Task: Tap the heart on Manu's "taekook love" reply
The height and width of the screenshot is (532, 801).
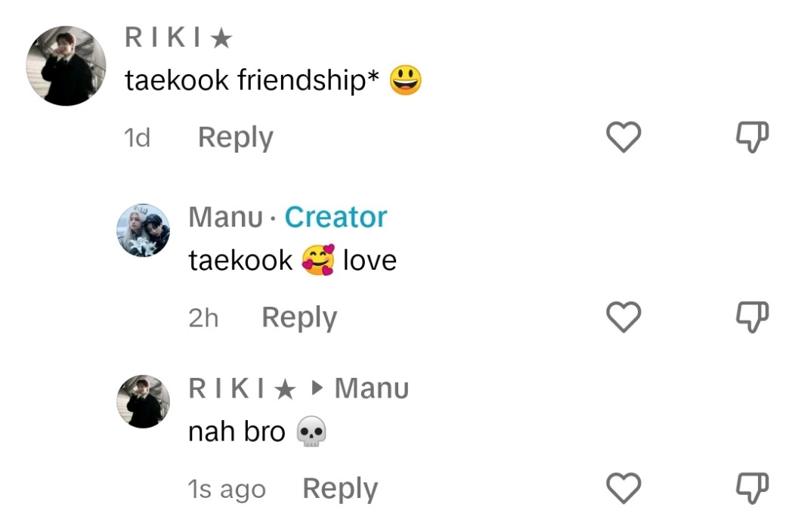Action: coord(624,317)
